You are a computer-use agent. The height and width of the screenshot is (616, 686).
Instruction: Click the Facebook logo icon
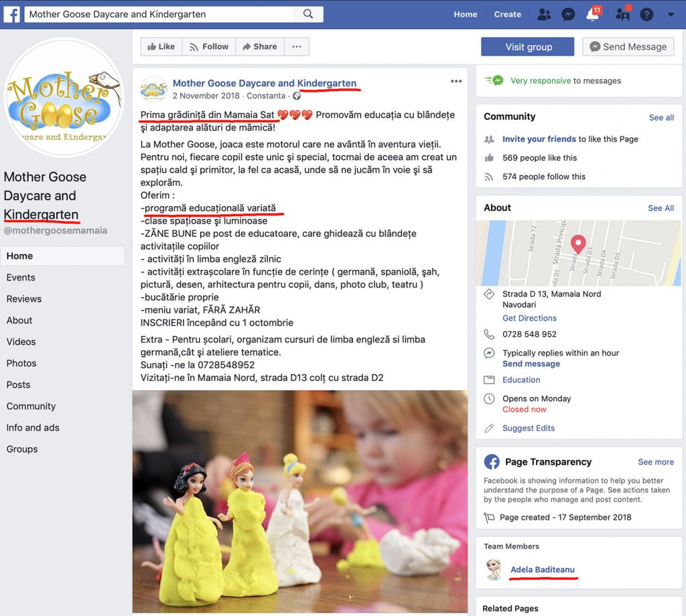12,15
